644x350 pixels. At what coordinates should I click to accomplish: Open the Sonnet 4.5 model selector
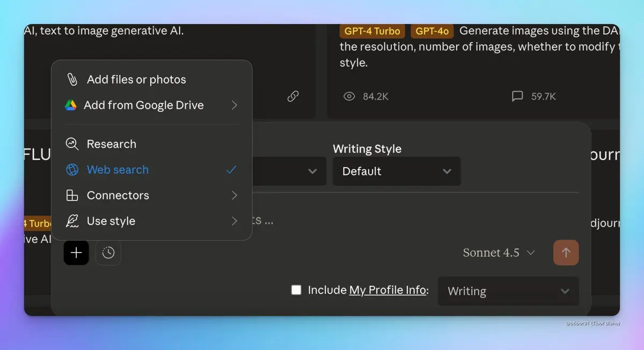499,252
